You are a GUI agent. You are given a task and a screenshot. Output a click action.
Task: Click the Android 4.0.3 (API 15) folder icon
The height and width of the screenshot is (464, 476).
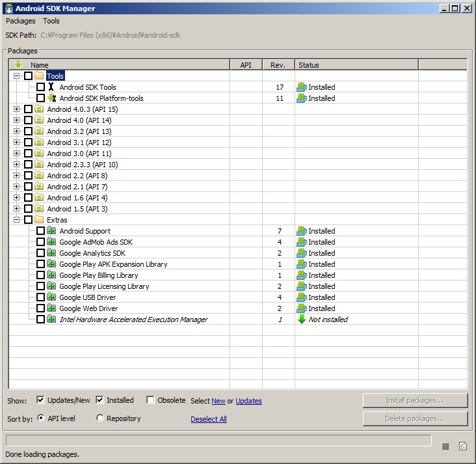coord(39,109)
